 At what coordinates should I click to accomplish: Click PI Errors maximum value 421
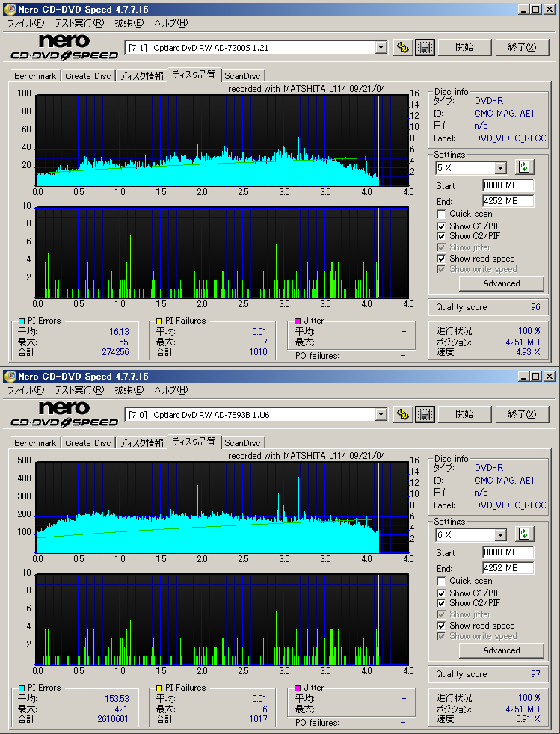121,709
